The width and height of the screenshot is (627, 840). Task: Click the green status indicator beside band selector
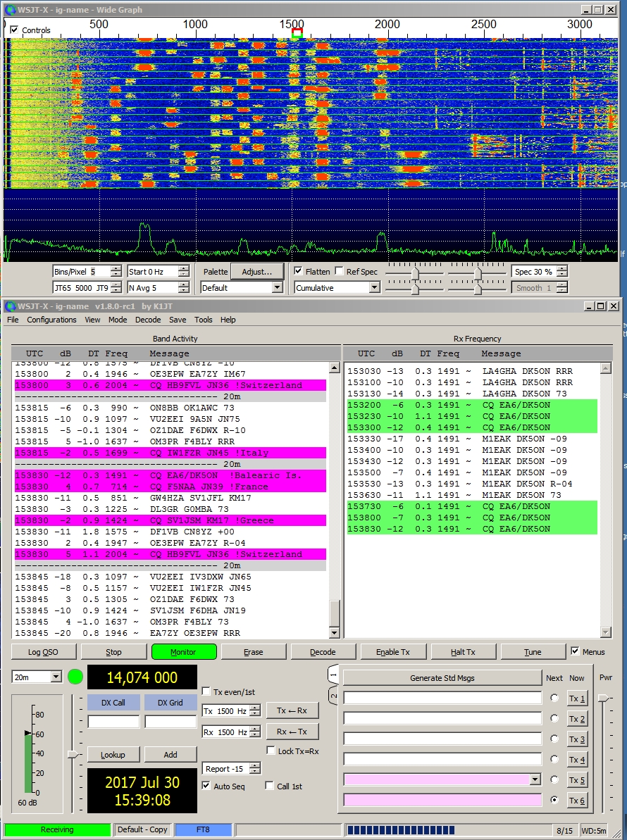click(75, 677)
